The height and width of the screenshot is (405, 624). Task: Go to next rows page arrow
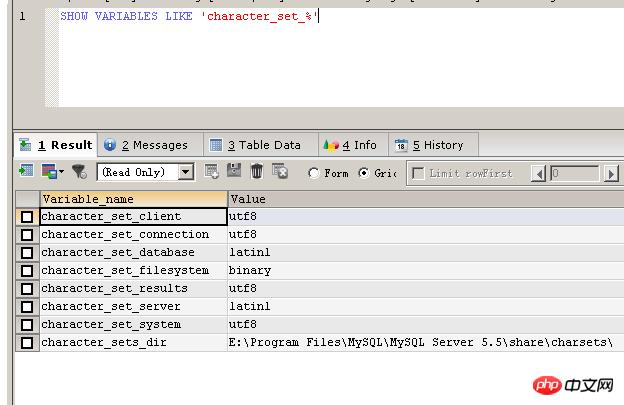[x=611, y=174]
